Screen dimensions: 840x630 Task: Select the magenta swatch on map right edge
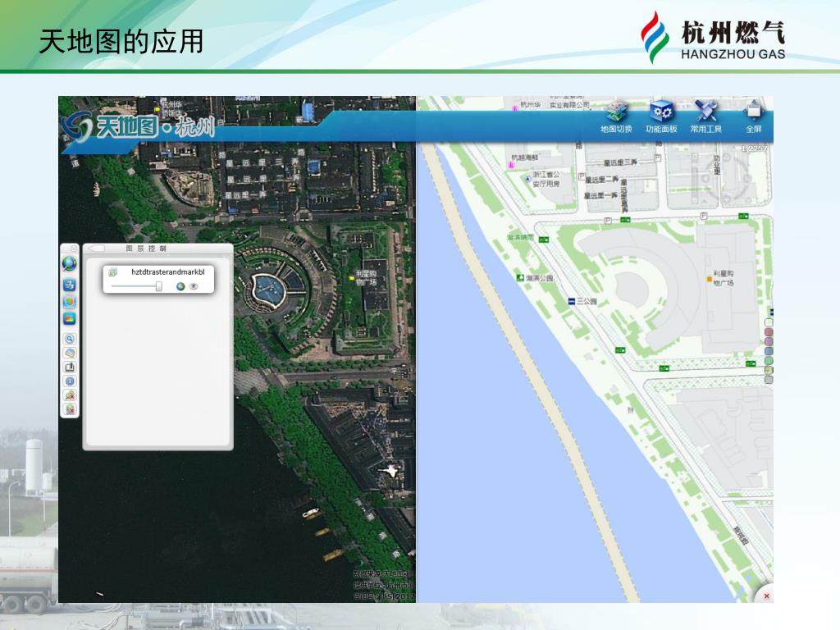pyautogui.click(x=769, y=341)
